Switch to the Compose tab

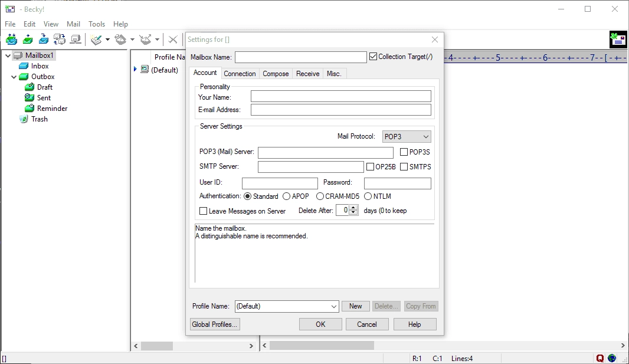[276, 74]
